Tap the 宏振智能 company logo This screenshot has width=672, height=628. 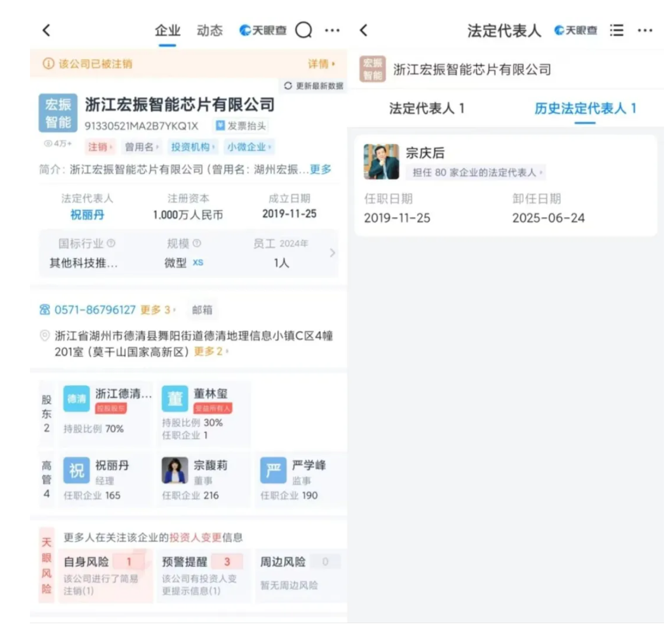(x=58, y=113)
